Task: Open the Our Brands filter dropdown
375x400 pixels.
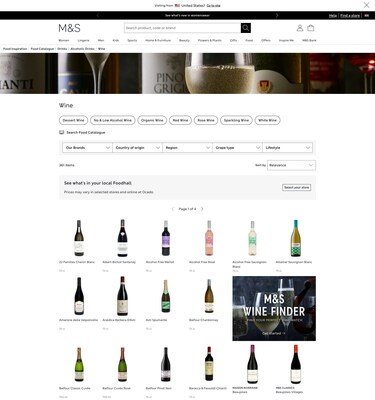Action: (87, 147)
